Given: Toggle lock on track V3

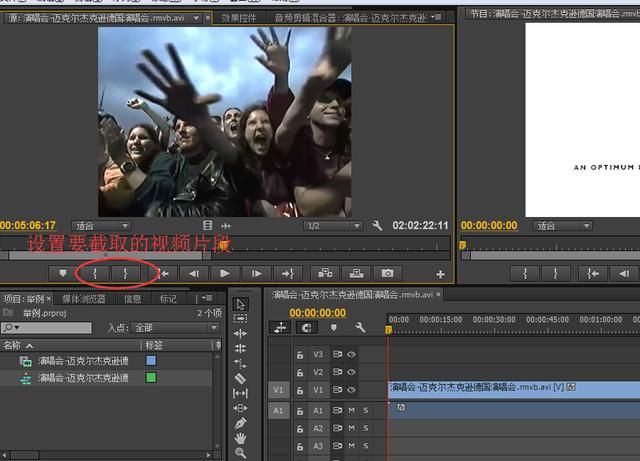Looking at the screenshot, I should pyautogui.click(x=299, y=354).
